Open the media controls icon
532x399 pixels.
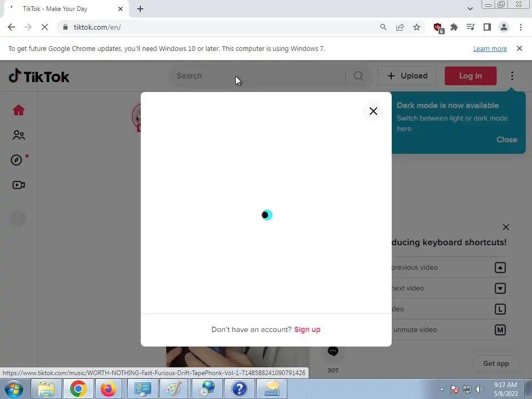[471, 27]
